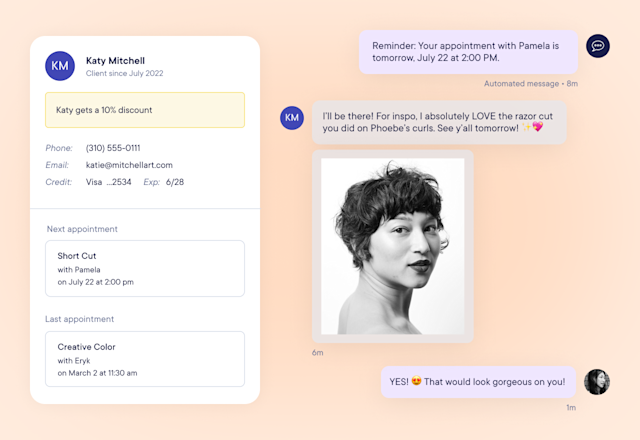Click 'on July 22 at 2:00 pm' text
The image size is (640, 440).
tap(96, 282)
